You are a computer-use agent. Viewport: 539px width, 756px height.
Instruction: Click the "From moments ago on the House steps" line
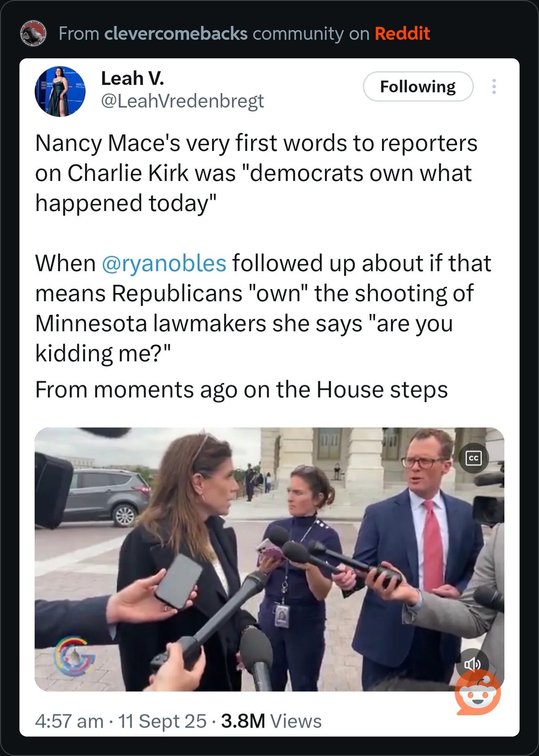tap(241, 390)
